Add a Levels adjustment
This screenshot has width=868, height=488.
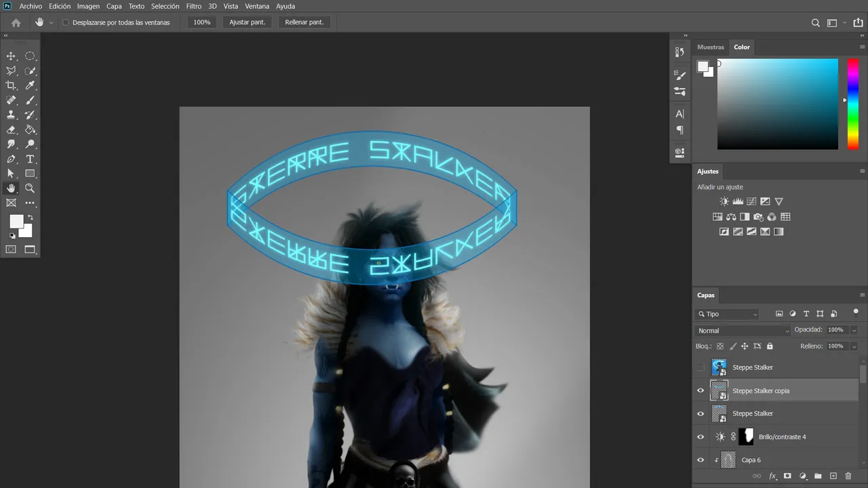point(738,201)
